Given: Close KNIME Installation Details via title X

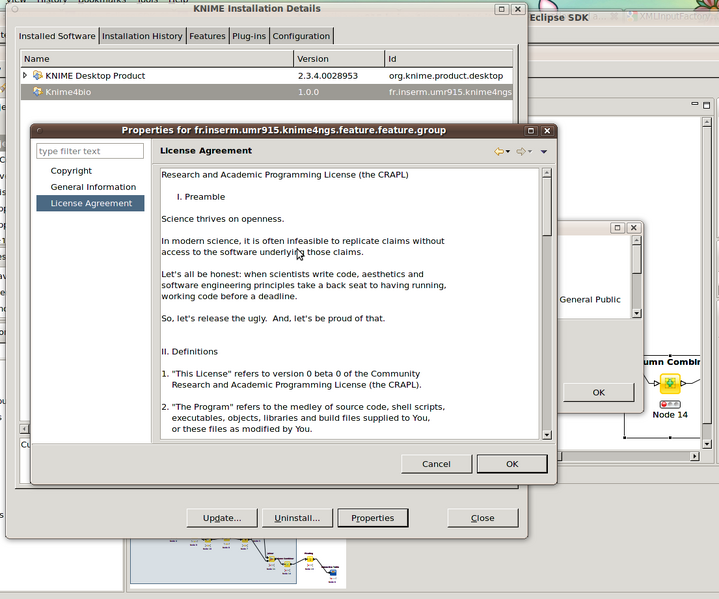Looking at the screenshot, I should coord(518,9).
